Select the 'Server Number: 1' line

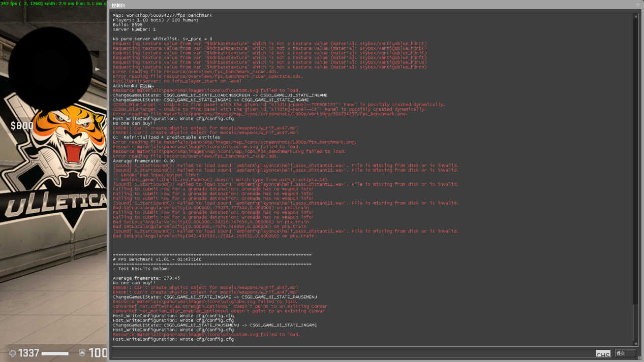click(x=134, y=29)
